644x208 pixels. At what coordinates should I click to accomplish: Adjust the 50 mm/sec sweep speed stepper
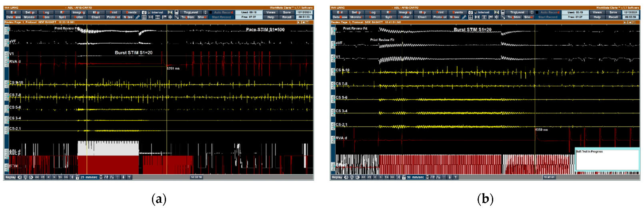tap(427, 177)
